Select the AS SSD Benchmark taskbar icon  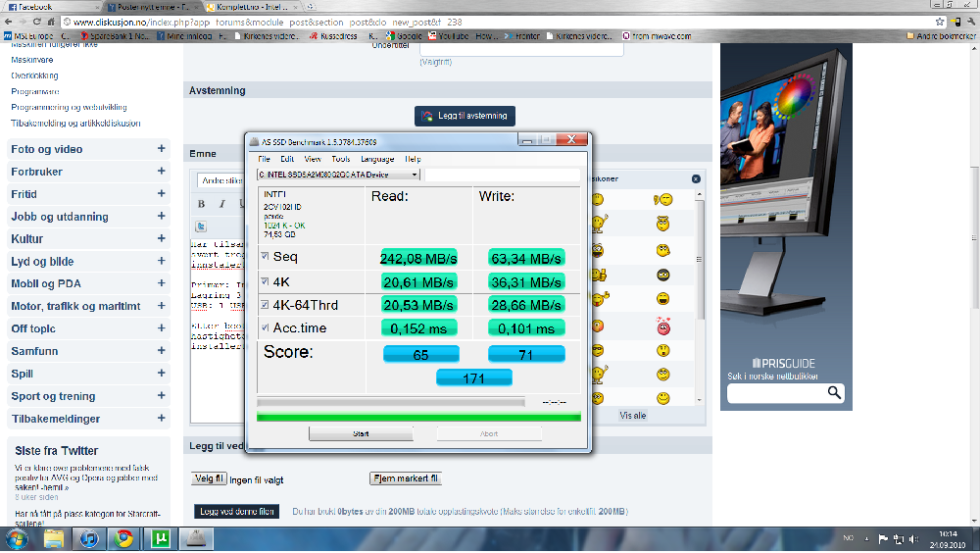(x=196, y=539)
